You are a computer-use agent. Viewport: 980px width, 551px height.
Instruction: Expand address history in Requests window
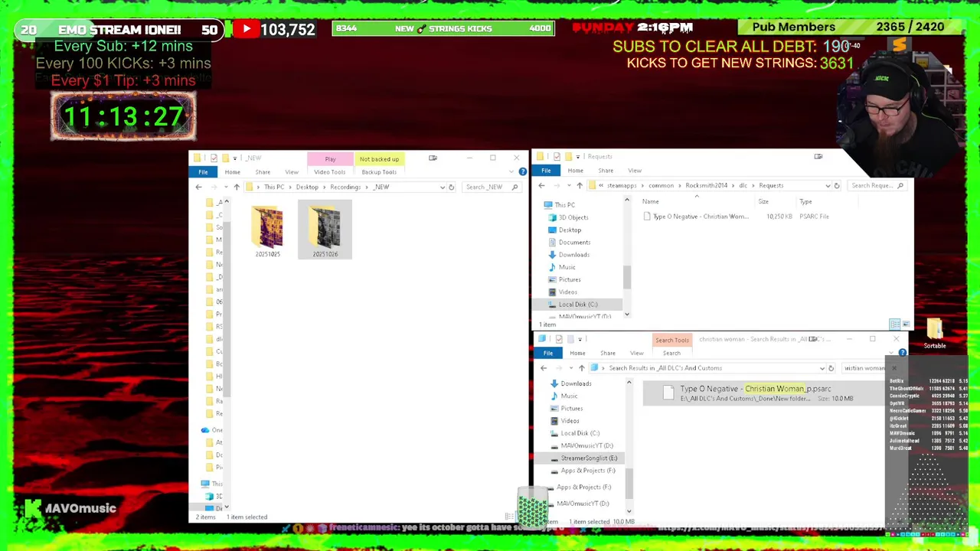827,185
